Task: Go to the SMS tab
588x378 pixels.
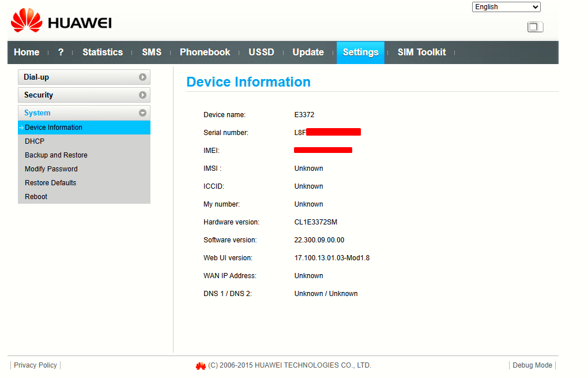Action: 152,52
